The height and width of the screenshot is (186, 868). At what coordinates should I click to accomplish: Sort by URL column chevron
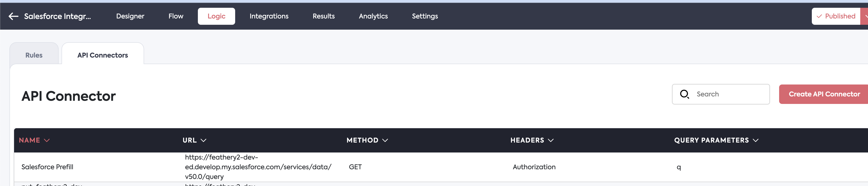(x=203, y=140)
